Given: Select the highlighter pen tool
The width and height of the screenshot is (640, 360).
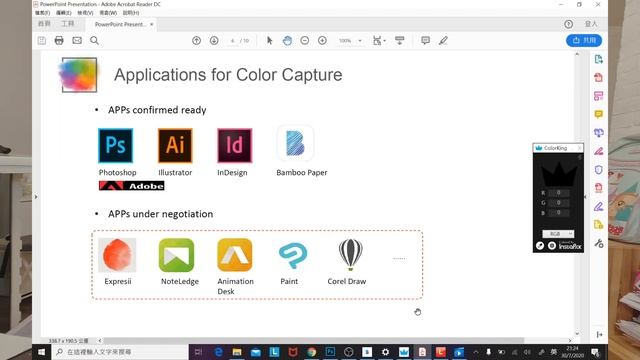Looking at the screenshot, I should 443,40.
